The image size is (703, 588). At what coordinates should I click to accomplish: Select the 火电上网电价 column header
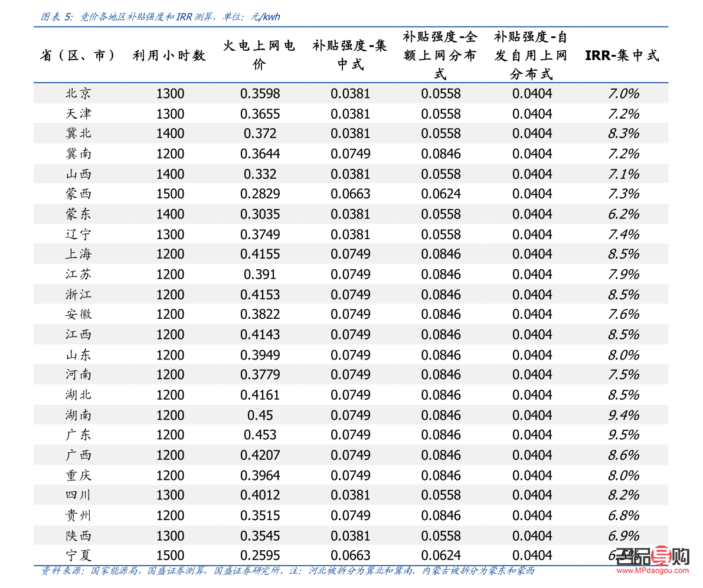(x=259, y=55)
